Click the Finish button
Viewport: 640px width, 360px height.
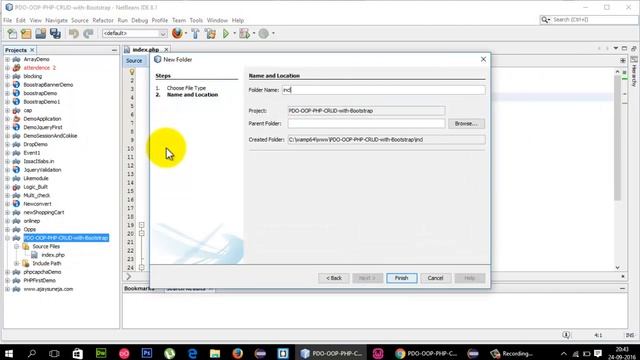coord(402,278)
